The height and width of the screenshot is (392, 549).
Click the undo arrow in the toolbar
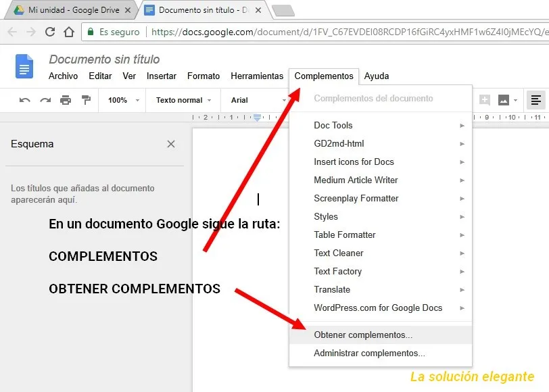click(x=25, y=100)
